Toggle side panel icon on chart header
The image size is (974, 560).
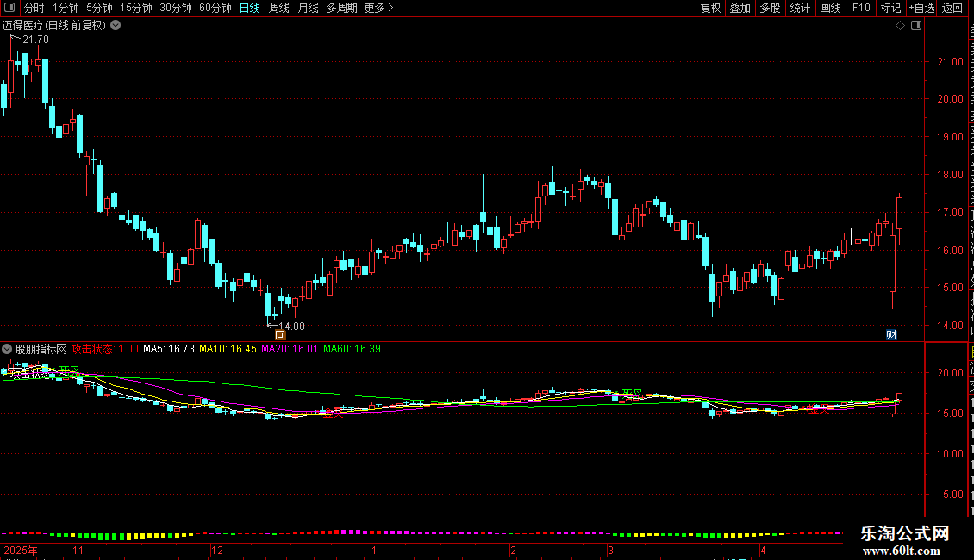[916, 26]
